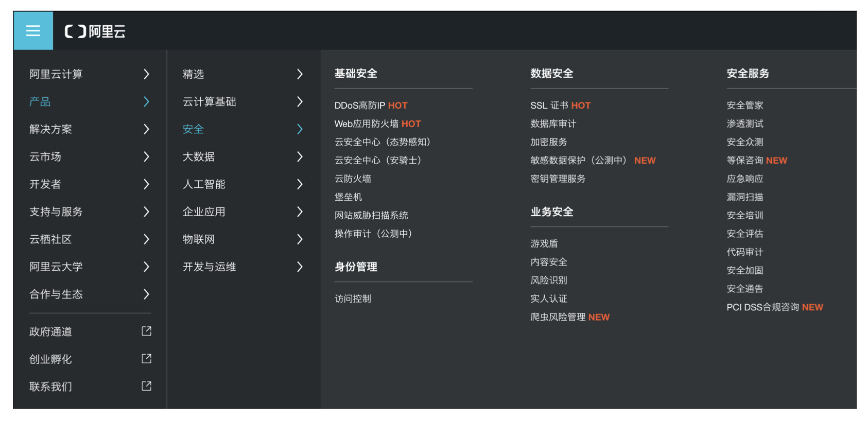Expand 解决方案 chevron arrow
The height and width of the screenshot is (421, 868).
(x=146, y=129)
